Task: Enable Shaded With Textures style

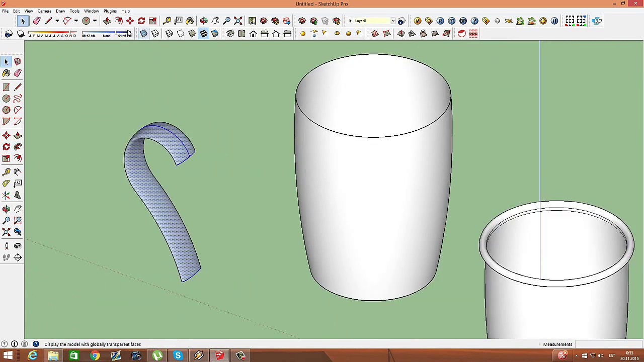Action: (204, 34)
